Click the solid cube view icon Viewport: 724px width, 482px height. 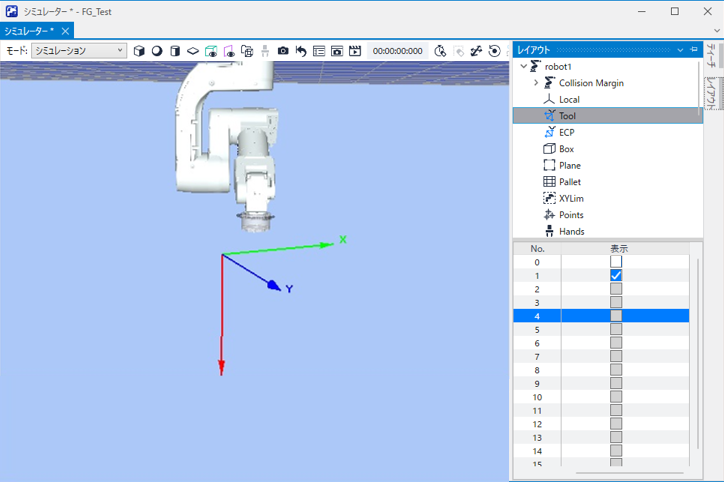click(139, 51)
